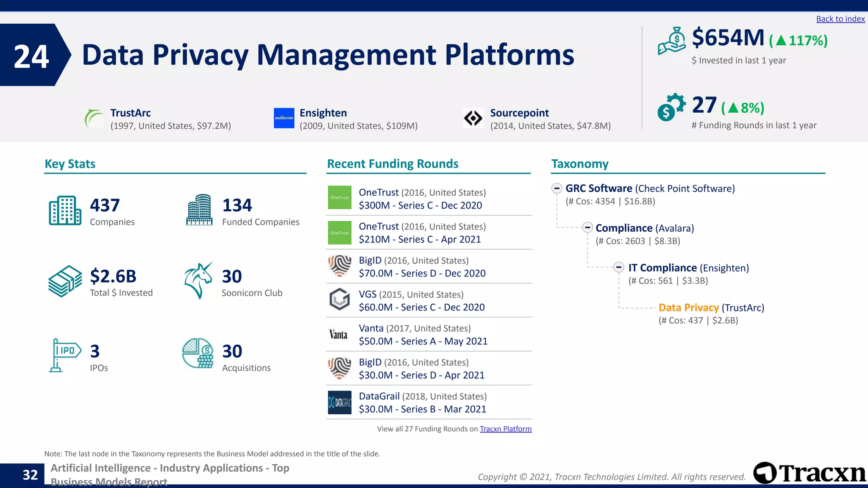868x488 pixels.
Task: Click the IPO signpost icon
Action: (x=65, y=355)
